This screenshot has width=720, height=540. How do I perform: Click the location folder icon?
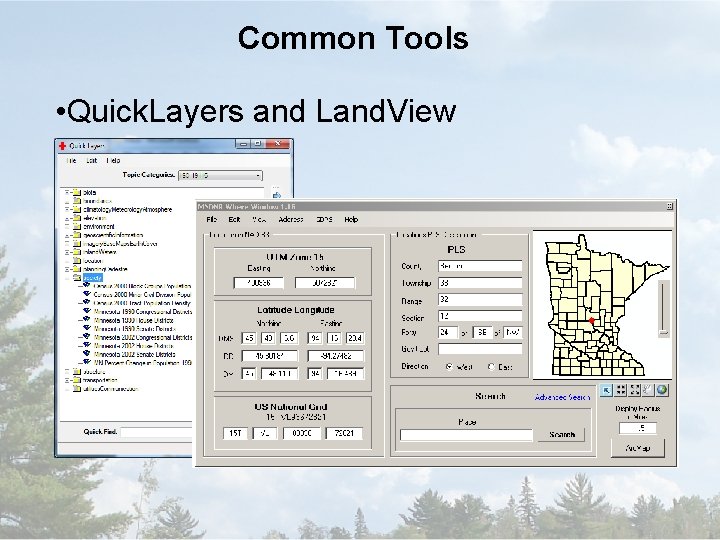pos(77,260)
